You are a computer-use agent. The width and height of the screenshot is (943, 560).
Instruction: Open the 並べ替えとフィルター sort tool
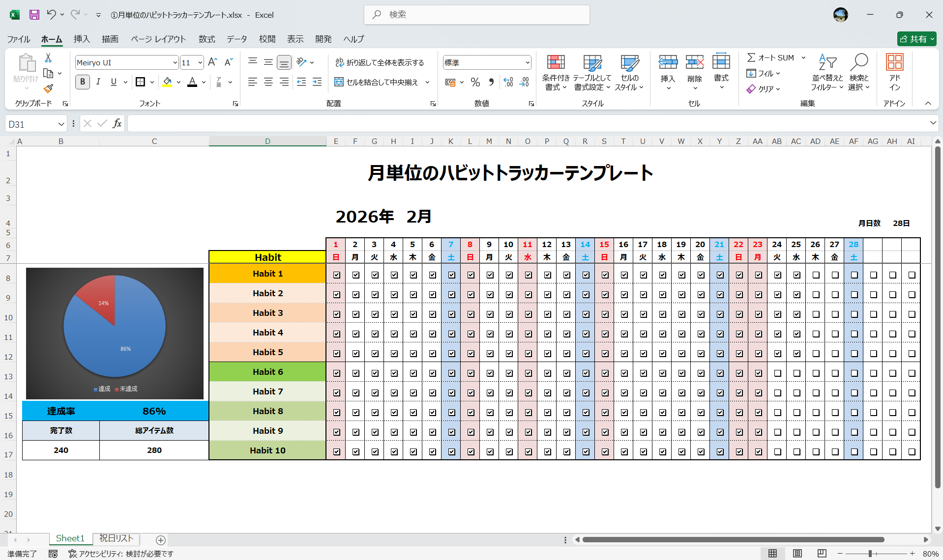pos(827,72)
